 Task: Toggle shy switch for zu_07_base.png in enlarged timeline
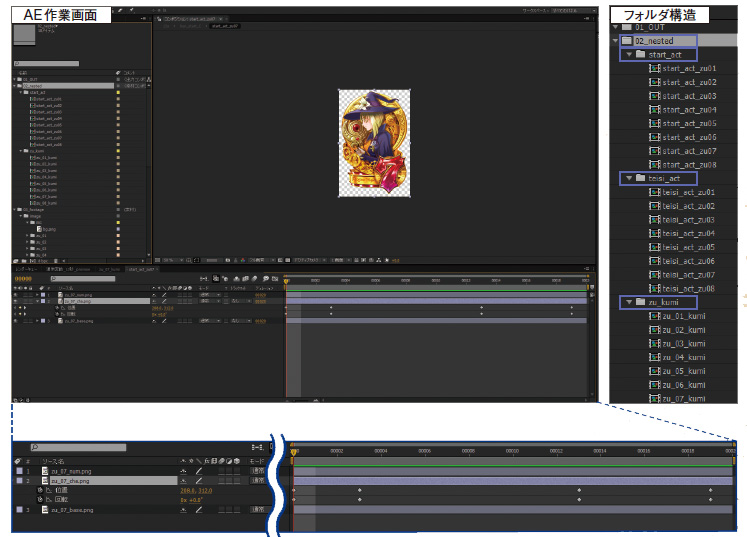(x=183, y=510)
